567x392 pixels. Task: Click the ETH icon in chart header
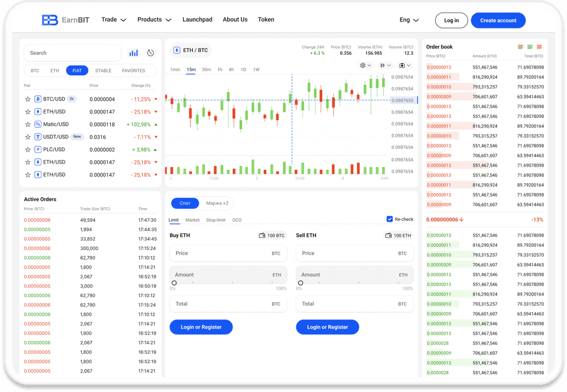click(177, 50)
